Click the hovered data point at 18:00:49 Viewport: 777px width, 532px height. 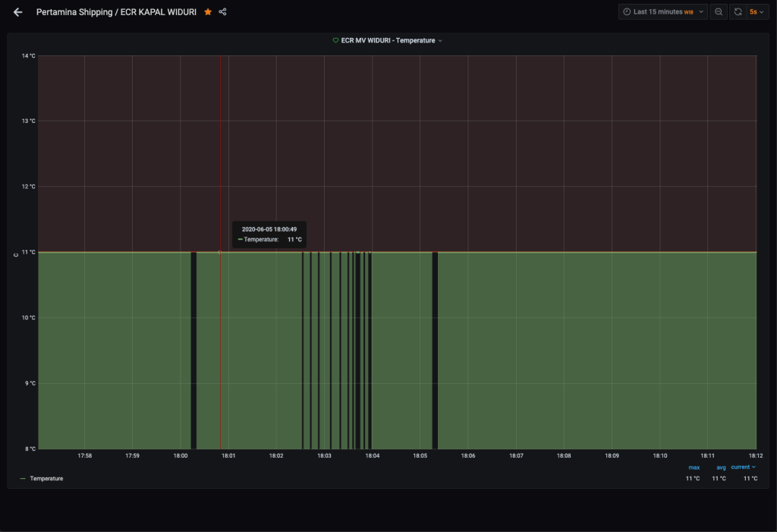[219, 253]
